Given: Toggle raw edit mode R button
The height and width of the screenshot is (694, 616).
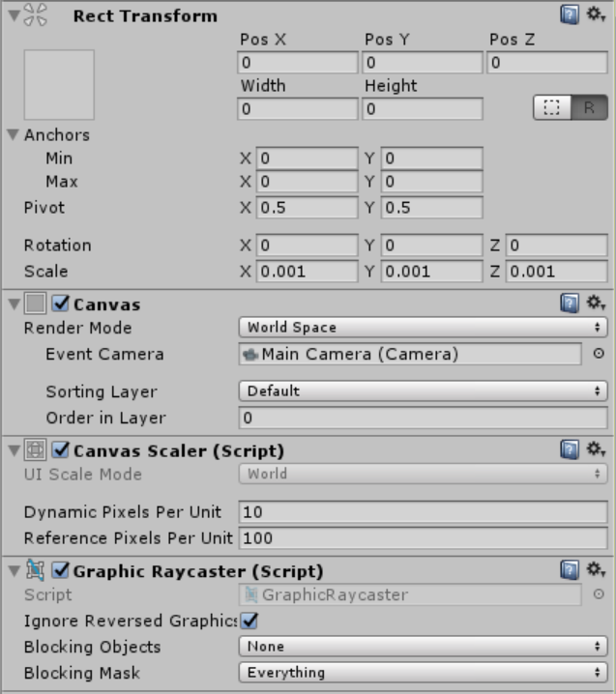Looking at the screenshot, I should [589, 107].
